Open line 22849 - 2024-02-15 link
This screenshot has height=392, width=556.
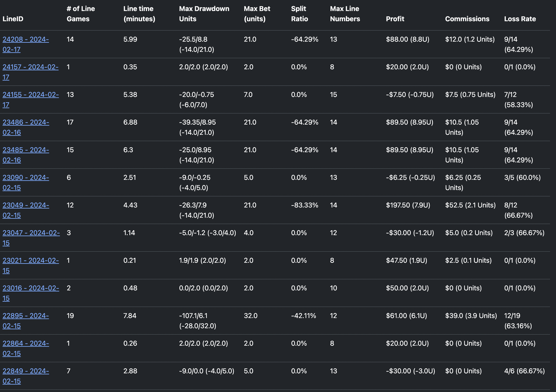tap(26, 371)
